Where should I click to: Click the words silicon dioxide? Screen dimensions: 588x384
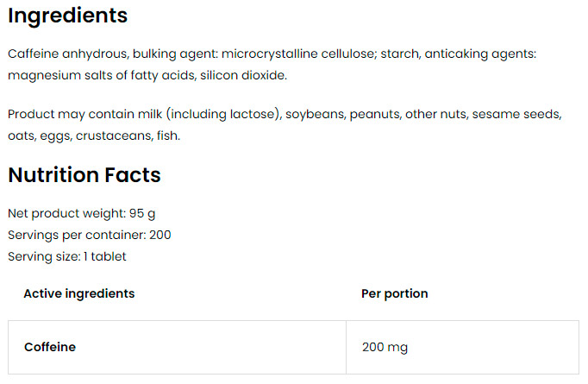[242, 75]
